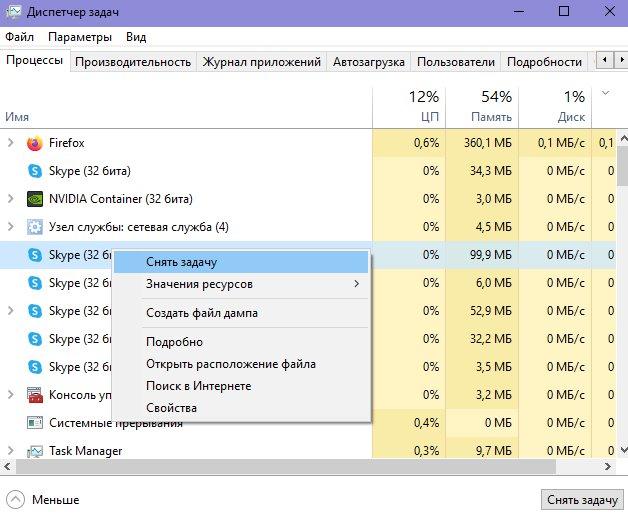This screenshot has height=524, width=628.
Task: Expand the Task Manager process group
Action: click(x=11, y=451)
